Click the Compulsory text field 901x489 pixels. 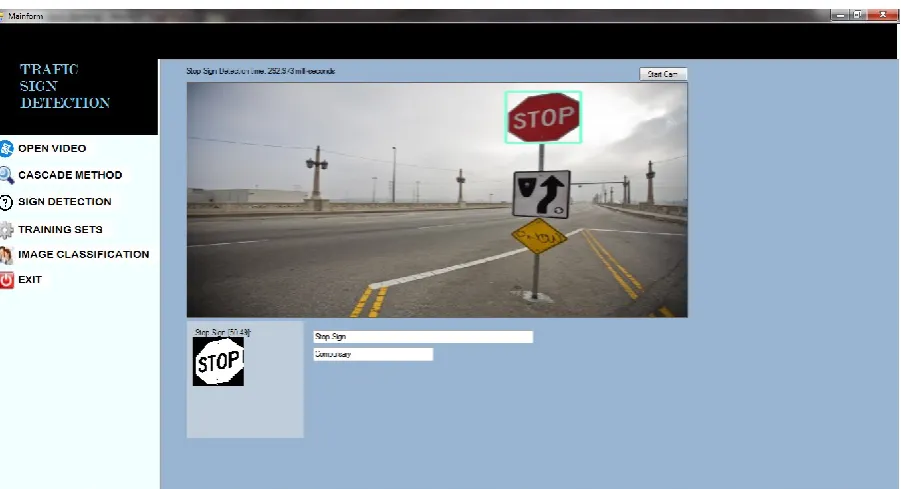click(373, 355)
